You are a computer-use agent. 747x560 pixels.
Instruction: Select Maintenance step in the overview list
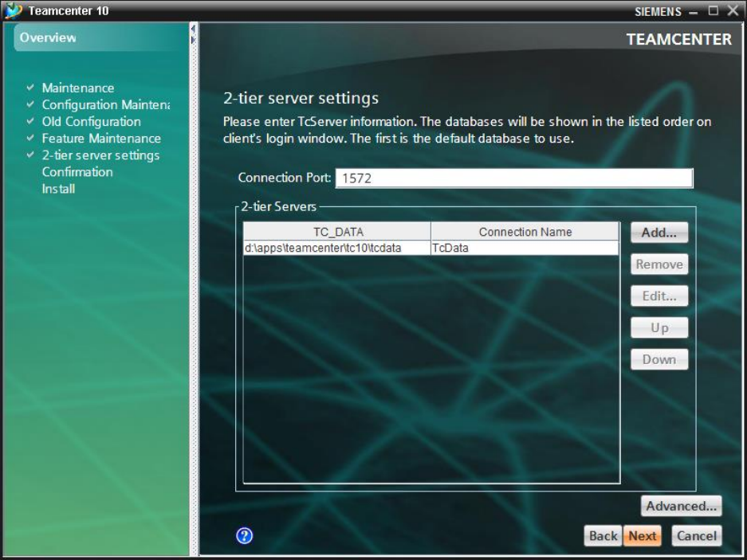point(77,88)
